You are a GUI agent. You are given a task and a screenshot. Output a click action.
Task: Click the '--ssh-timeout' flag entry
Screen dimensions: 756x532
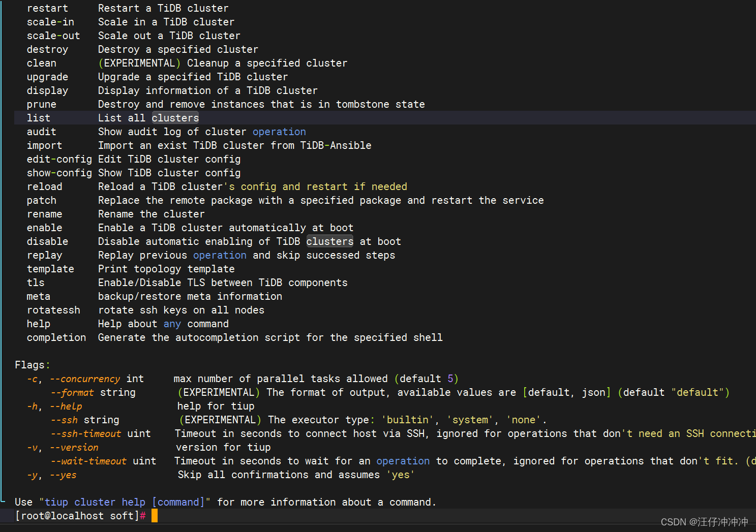coord(86,433)
